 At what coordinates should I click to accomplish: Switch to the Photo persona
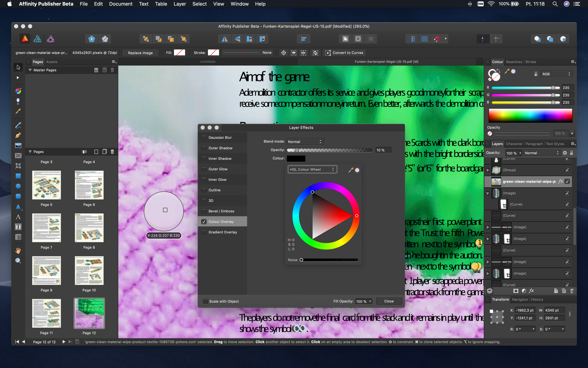pyautogui.click(x=51, y=39)
